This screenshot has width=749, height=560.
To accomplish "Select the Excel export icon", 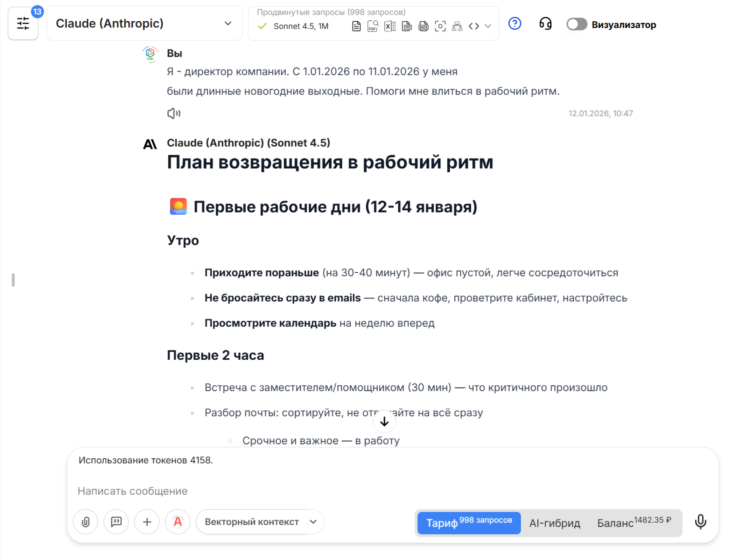I will (390, 26).
